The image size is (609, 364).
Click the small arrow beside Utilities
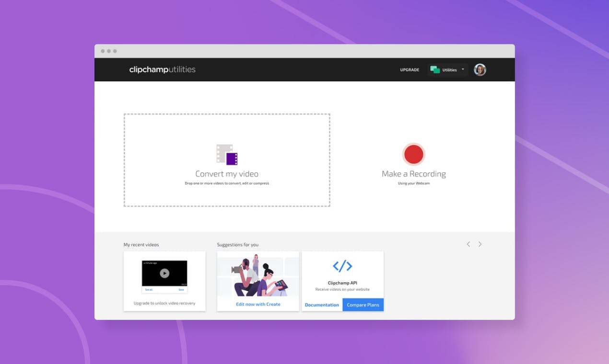point(463,69)
